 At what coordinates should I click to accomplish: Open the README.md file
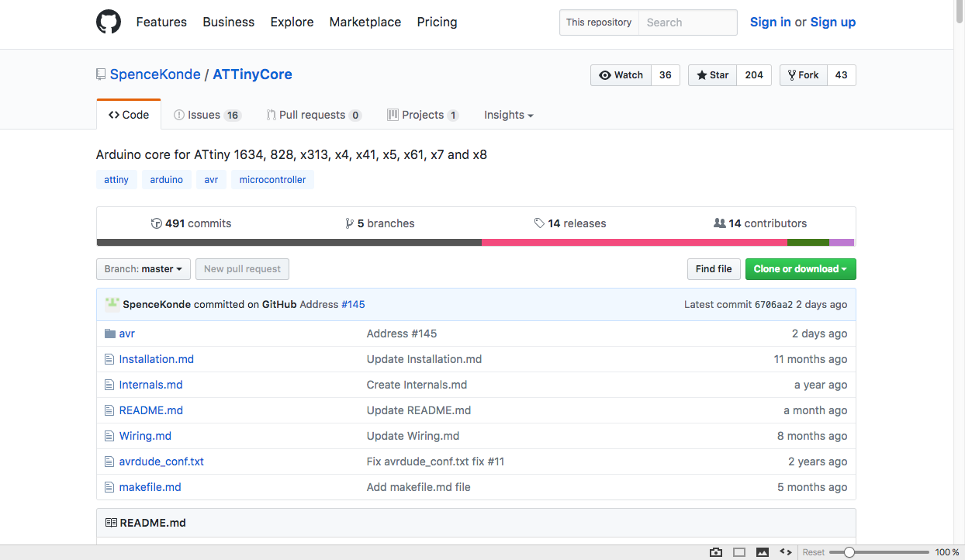pyautogui.click(x=151, y=410)
